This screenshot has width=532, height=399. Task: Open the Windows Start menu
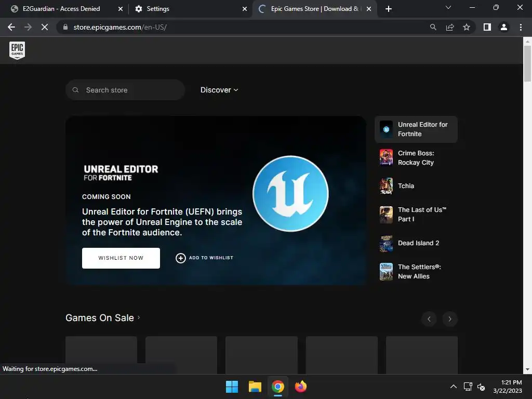pos(232,387)
